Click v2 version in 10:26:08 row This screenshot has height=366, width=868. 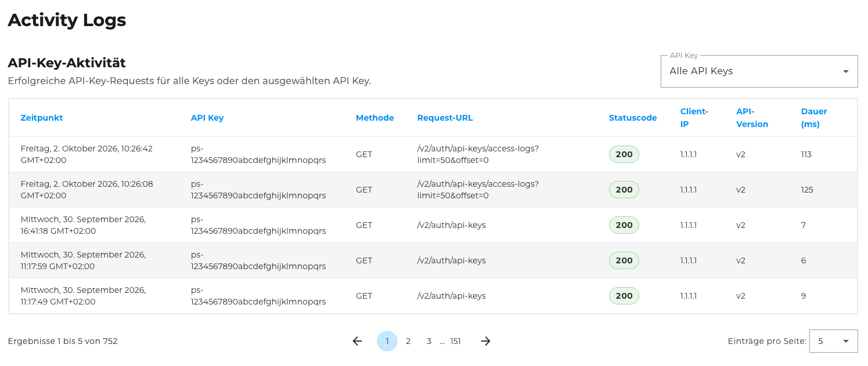coord(741,190)
